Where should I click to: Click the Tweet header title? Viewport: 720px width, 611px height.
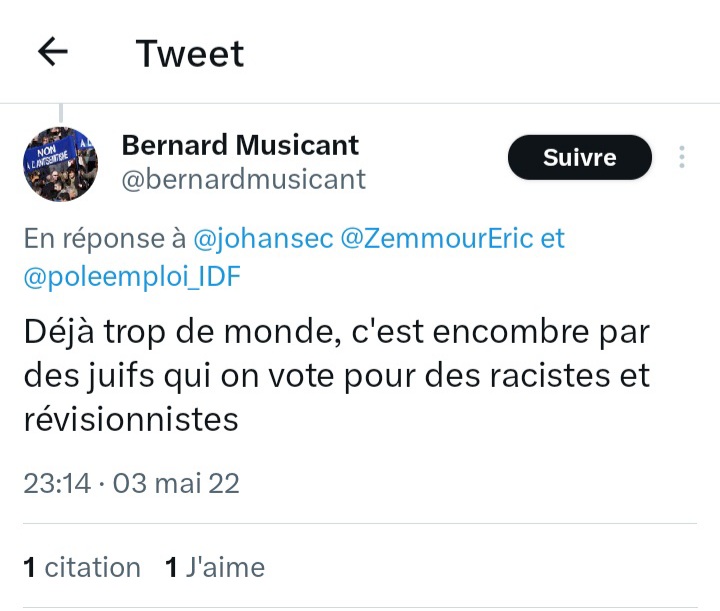pyautogui.click(x=190, y=53)
